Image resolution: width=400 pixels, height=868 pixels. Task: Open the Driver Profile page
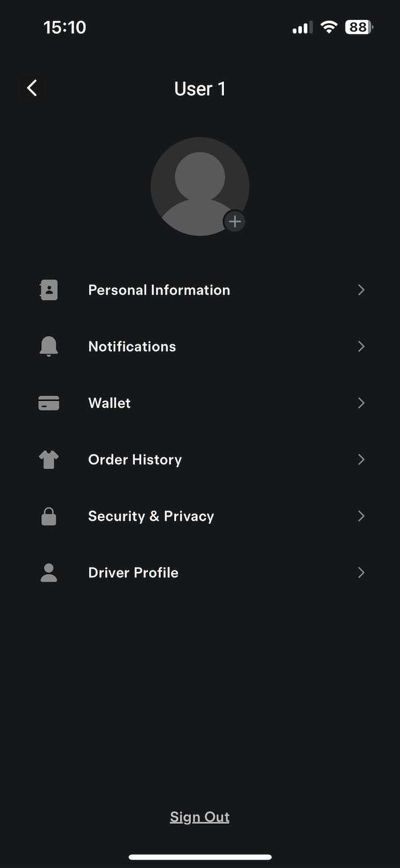pyautogui.click(x=361, y=572)
